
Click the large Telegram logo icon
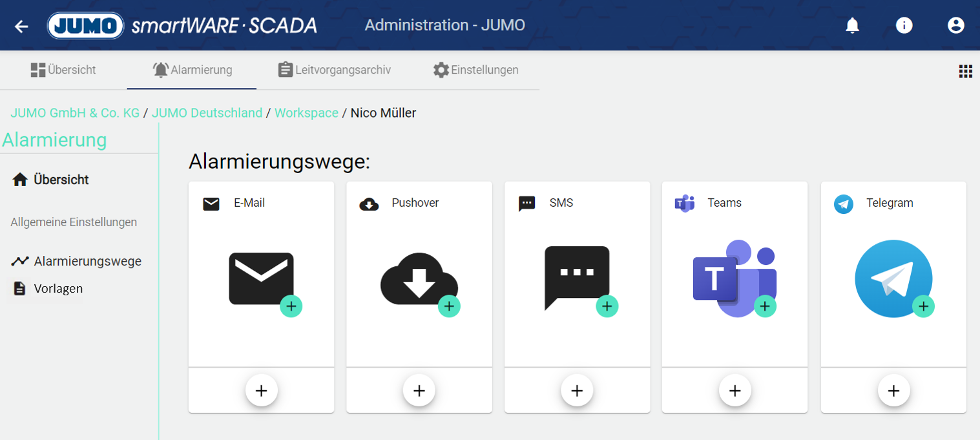[x=893, y=278]
